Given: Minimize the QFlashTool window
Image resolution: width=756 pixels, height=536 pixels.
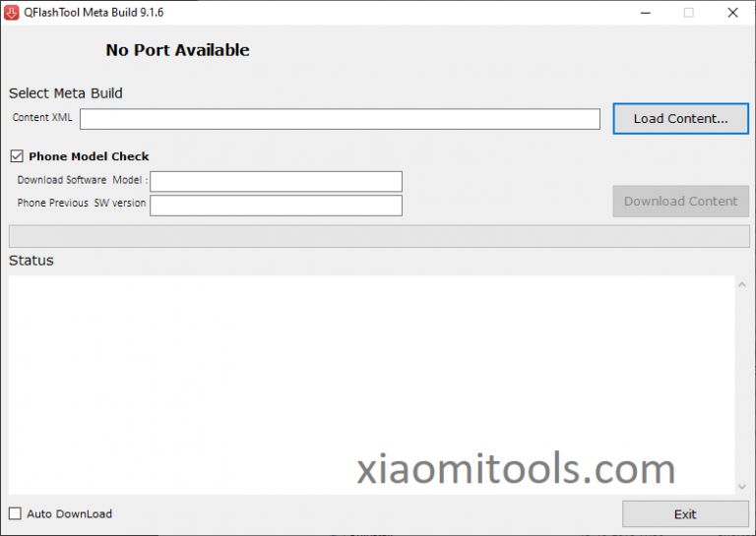Looking at the screenshot, I should pyautogui.click(x=645, y=13).
